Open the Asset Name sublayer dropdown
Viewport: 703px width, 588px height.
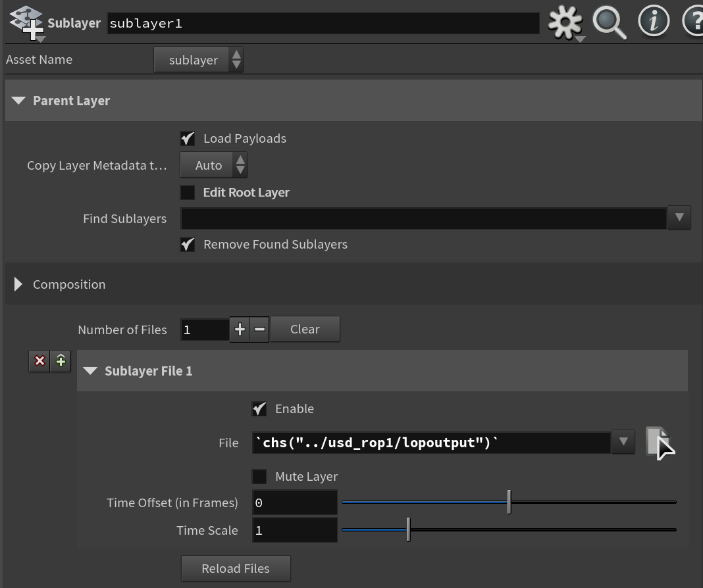[199, 60]
